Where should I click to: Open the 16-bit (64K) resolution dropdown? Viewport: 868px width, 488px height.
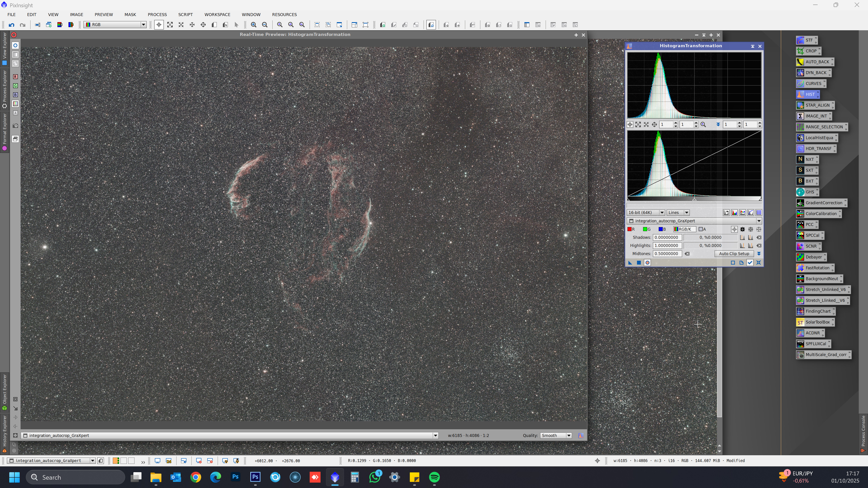click(645, 213)
